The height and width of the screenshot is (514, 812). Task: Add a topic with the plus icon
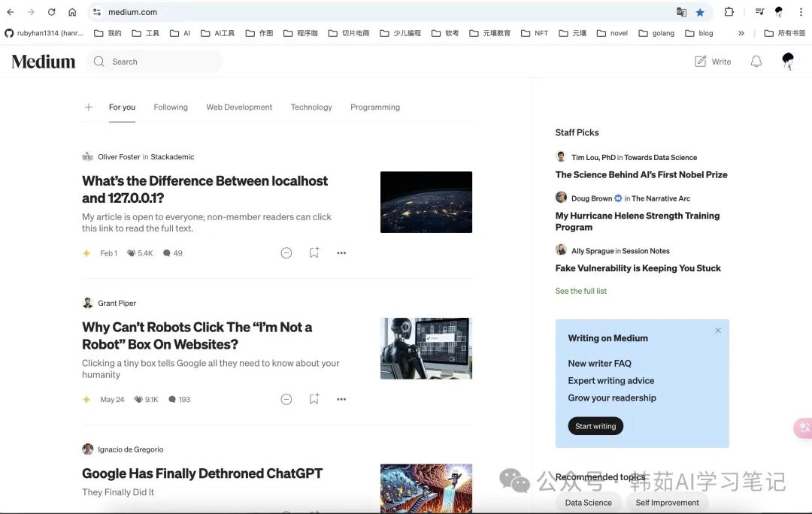coord(89,107)
